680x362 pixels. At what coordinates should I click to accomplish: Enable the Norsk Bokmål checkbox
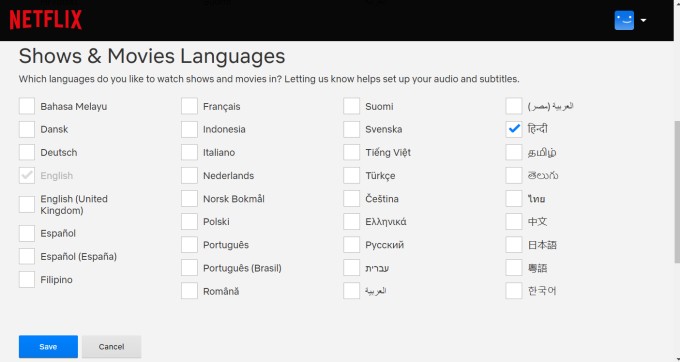tap(190, 199)
